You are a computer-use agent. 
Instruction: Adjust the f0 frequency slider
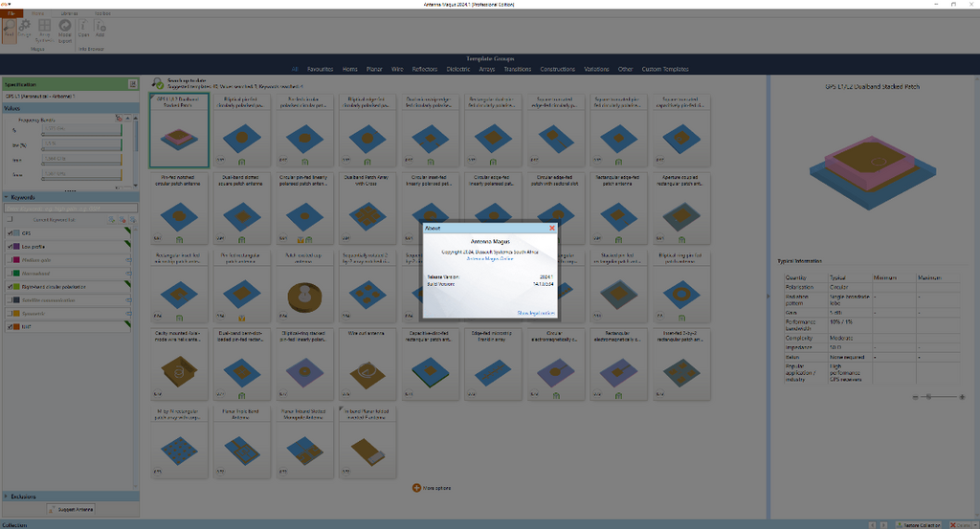click(81, 134)
